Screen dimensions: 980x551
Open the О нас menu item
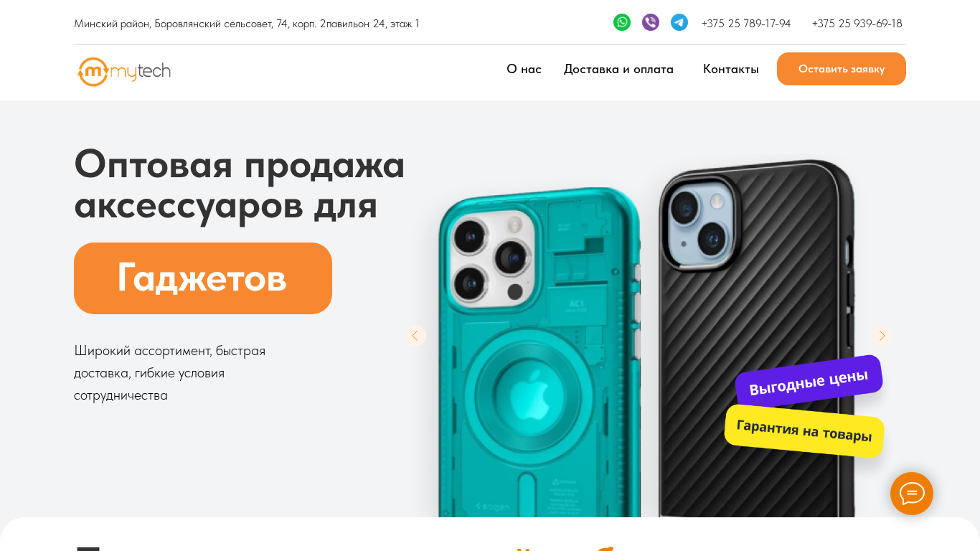(524, 69)
